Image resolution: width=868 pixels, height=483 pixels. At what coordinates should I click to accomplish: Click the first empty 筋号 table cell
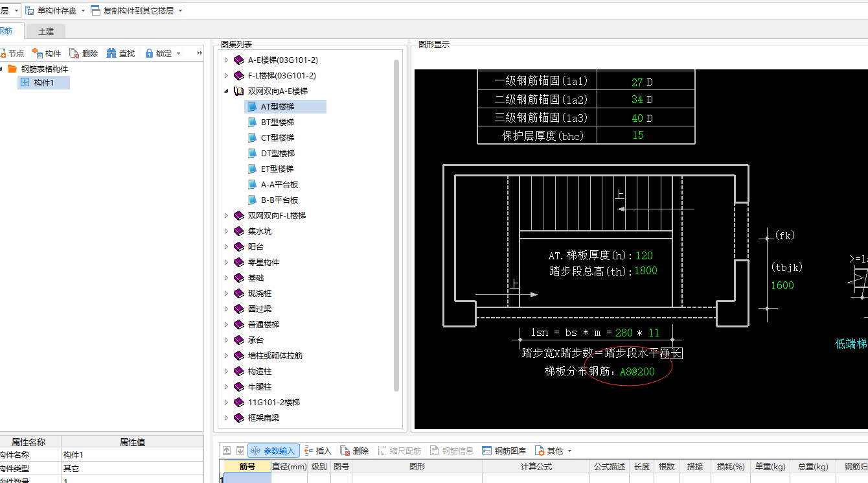[x=247, y=478]
